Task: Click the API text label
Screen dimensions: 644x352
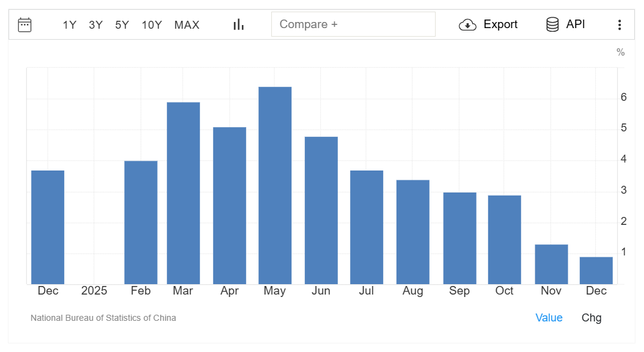Action: tap(576, 24)
